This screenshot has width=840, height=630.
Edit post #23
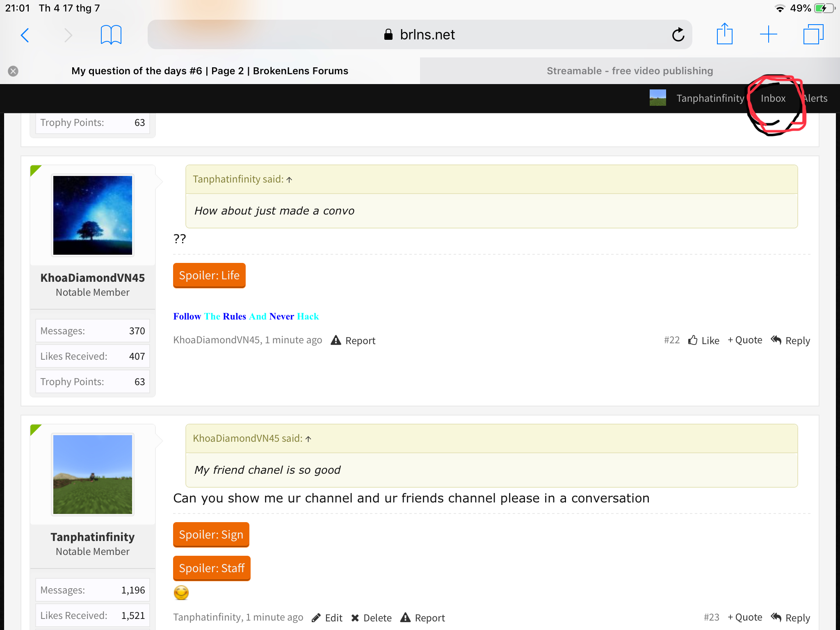tap(327, 618)
